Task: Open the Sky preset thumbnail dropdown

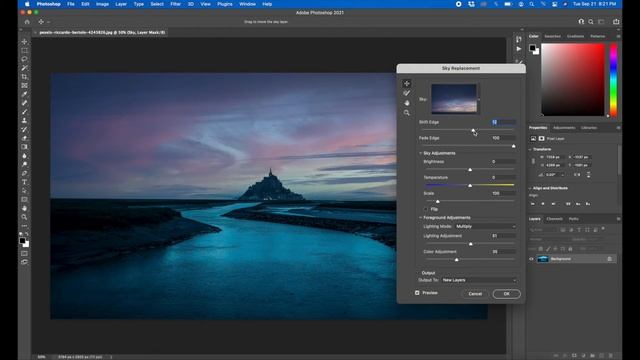Action: 479,99
